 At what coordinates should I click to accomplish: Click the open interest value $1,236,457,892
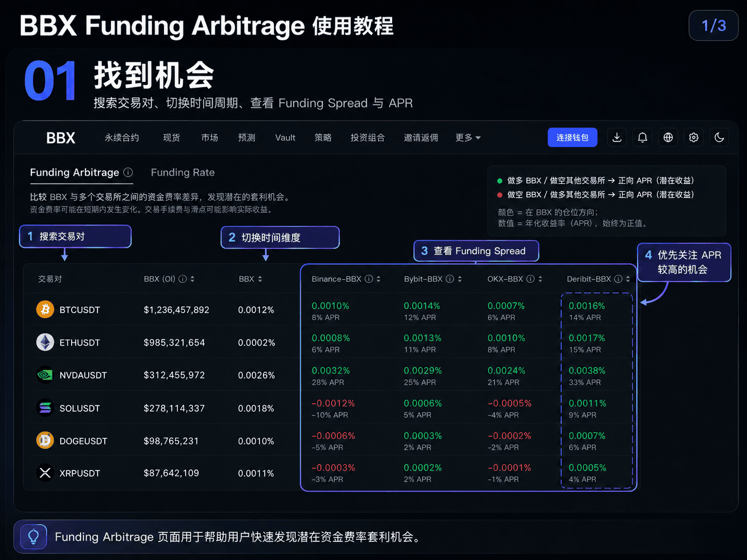tap(176, 310)
